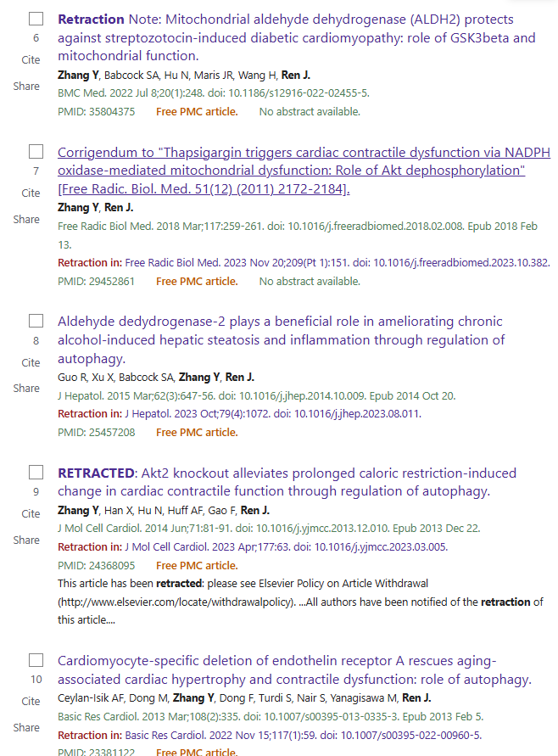Check the checkbox for result 9
The height and width of the screenshot is (756, 558).
pos(36,472)
